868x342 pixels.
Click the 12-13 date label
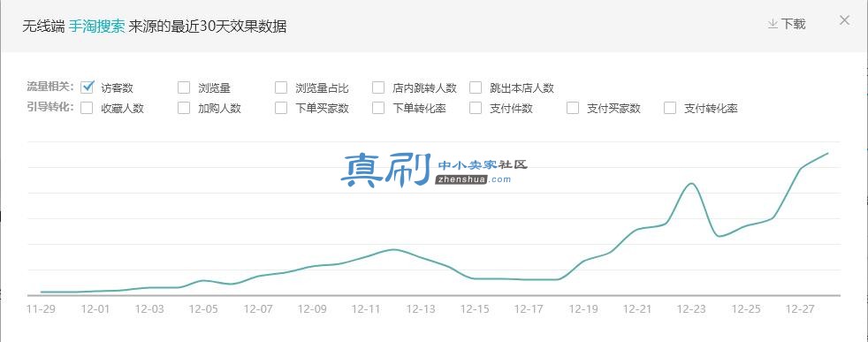click(421, 308)
